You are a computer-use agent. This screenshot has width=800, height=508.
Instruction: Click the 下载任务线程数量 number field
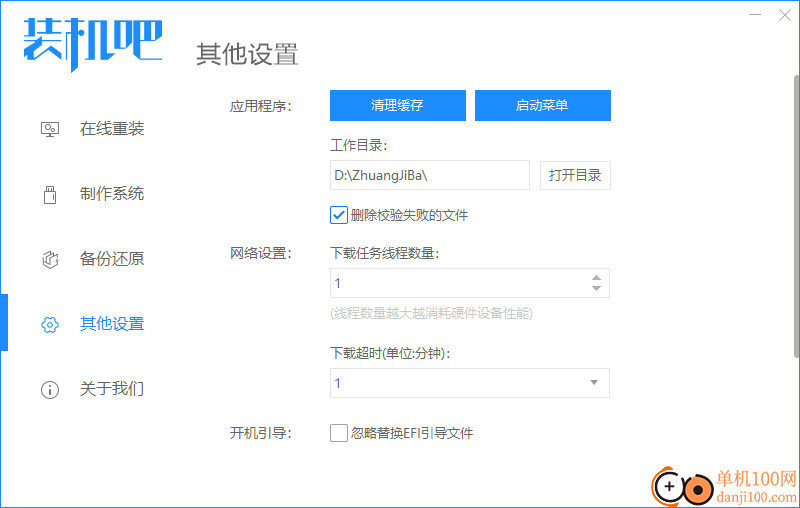pyautogui.click(x=469, y=283)
